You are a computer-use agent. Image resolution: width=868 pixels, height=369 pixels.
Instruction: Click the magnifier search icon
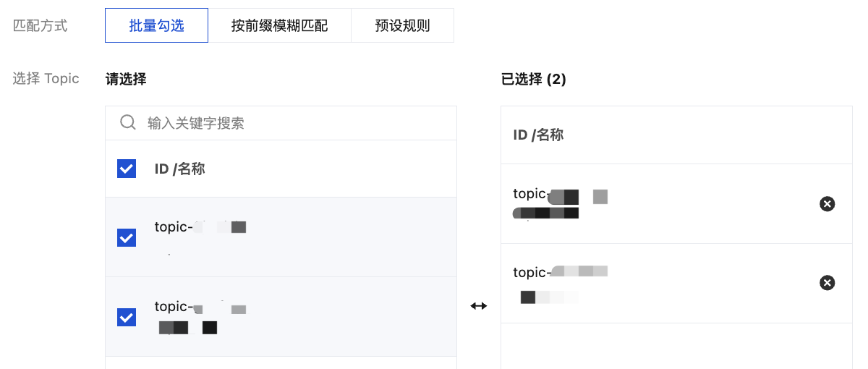coord(128,122)
